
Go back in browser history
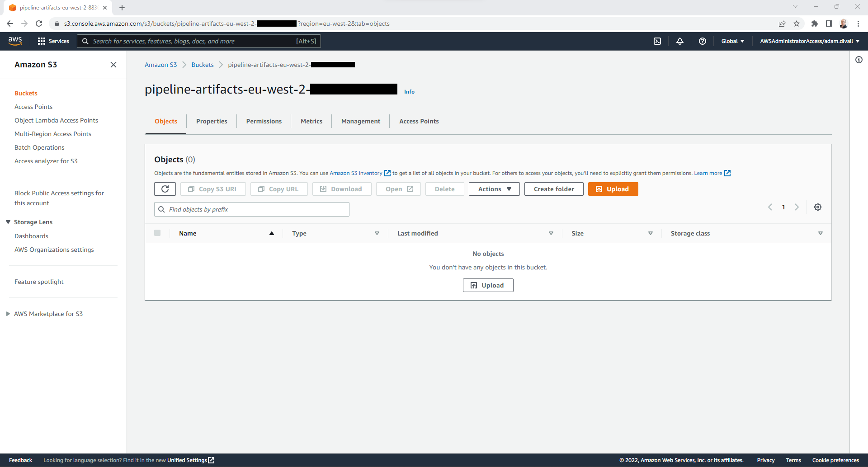click(x=10, y=24)
